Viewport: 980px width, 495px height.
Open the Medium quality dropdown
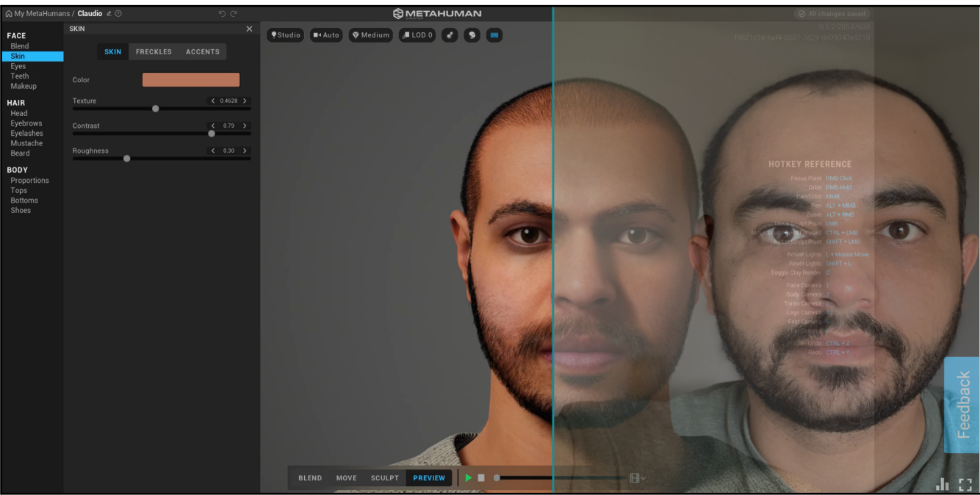coord(370,35)
